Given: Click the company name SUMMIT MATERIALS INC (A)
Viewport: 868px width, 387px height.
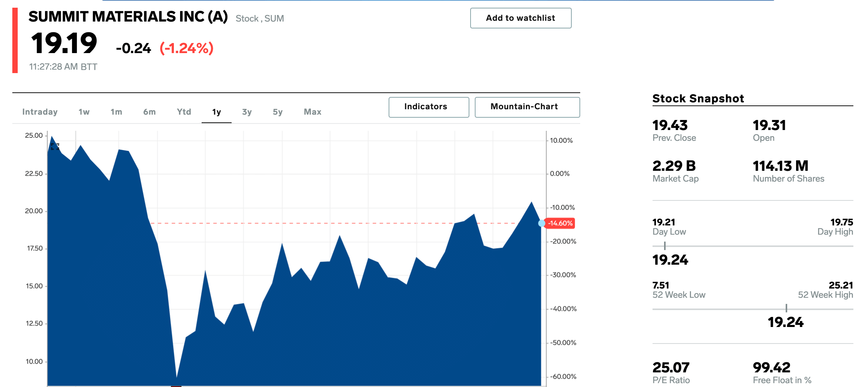Looking at the screenshot, I should (128, 17).
